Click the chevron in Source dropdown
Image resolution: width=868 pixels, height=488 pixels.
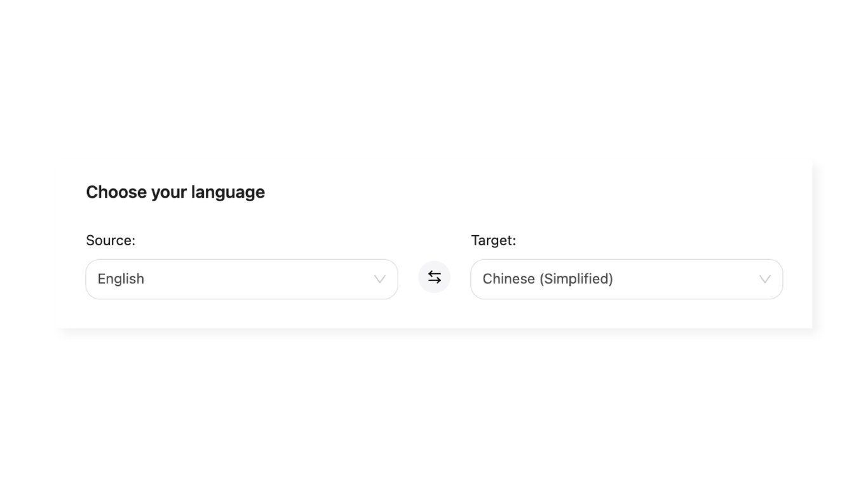pyautogui.click(x=379, y=279)
